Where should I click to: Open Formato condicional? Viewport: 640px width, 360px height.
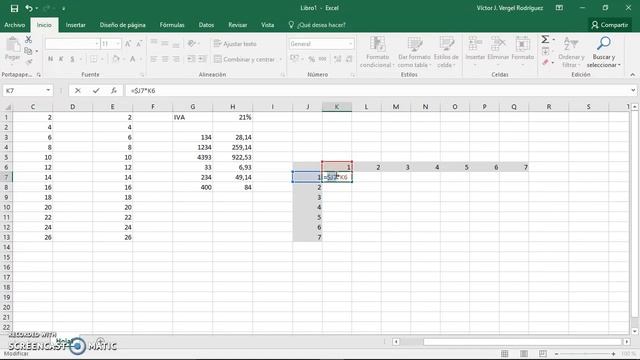pos(377,52)
